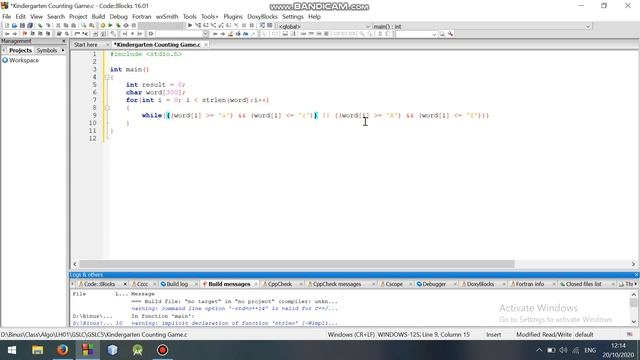The height and width of the screenshot is (360, 640).
Task: Select Kindergarten Counting Game.c tab
Action: coord(157,44)
